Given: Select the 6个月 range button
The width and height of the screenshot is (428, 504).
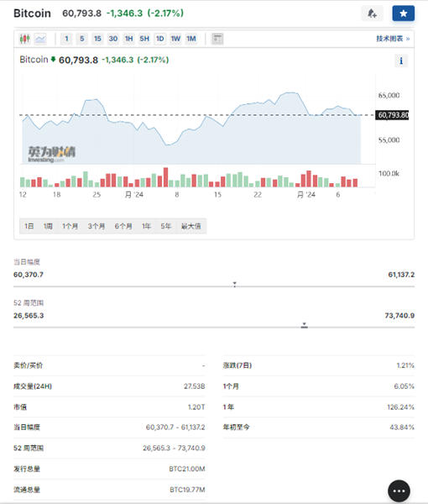Looking at the screenshot, I should [x=123, y=226].
